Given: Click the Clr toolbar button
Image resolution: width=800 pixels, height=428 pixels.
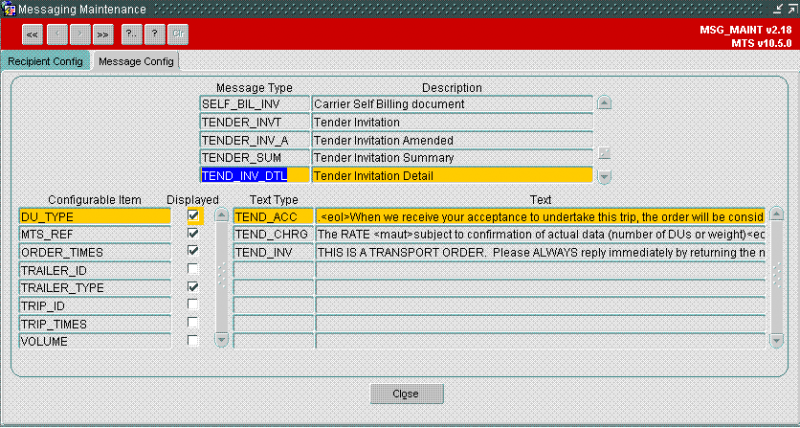Looking at the screenshot, I should (178, 35).
